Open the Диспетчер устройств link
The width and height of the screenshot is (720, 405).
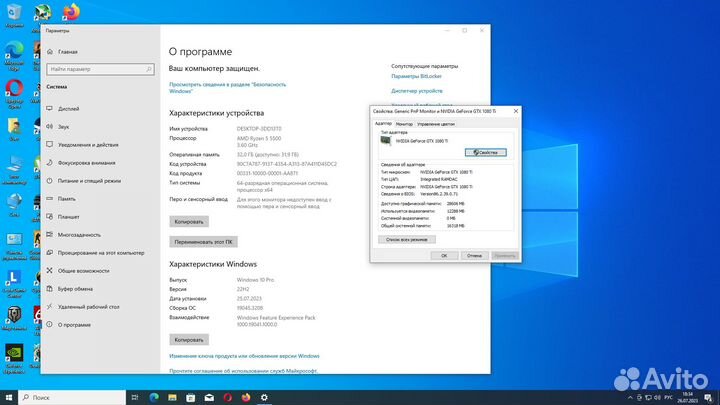[x=417, y=90]
